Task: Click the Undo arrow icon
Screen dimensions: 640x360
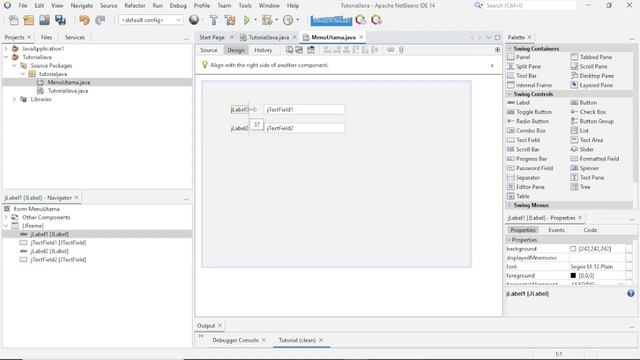Action: pos(84,20)
